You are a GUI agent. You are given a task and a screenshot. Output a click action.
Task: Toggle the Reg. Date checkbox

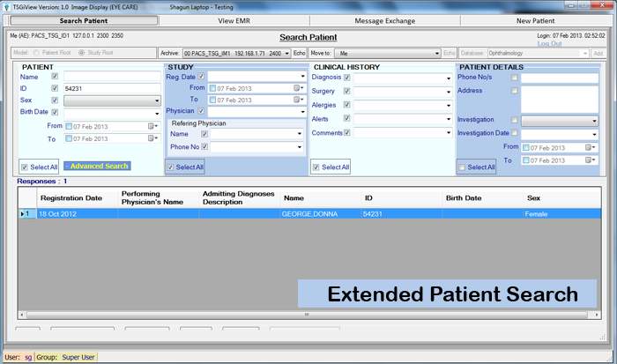point(201,76)
